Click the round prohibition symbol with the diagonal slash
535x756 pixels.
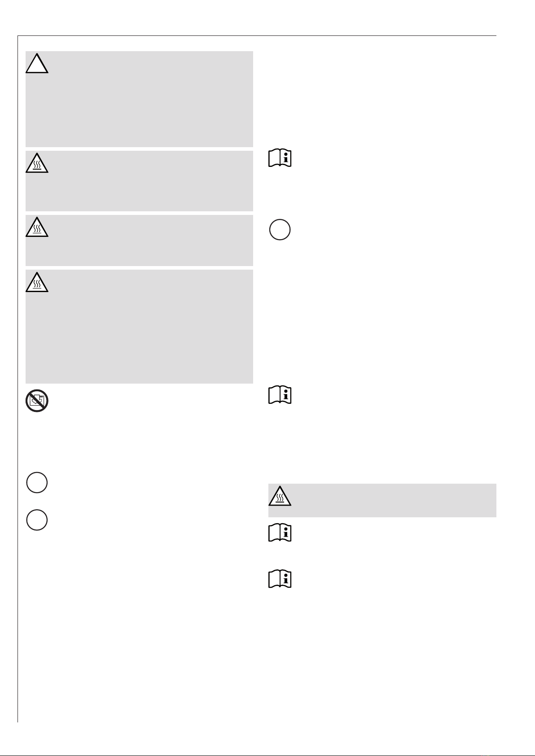click(x=37, y=401)
